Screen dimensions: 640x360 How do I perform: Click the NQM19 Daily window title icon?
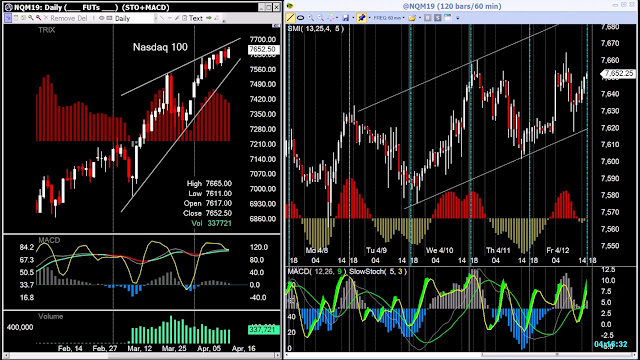point(8,7)
